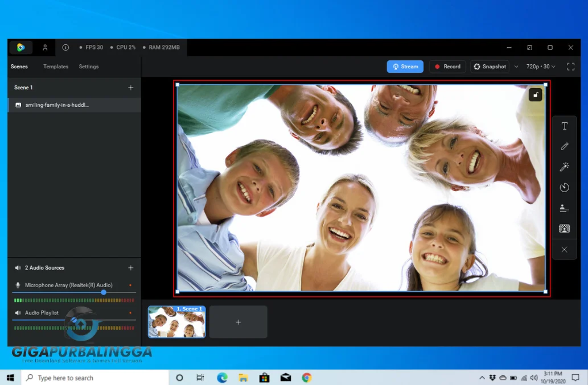Open the 720p • 30 resolution dropdown
Screen dimensions: 588x385
(540, 67)
